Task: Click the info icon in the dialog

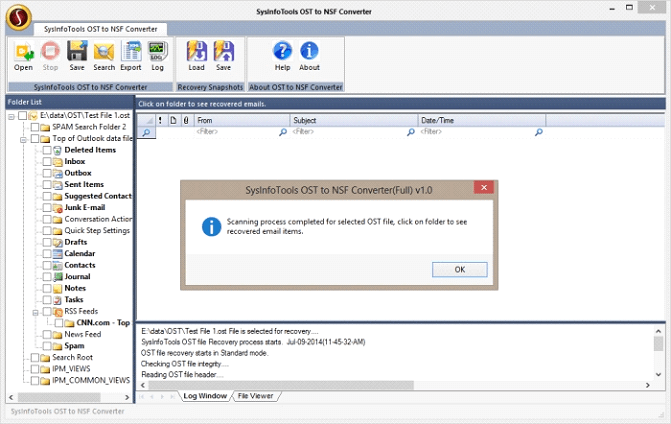Action: click(x=211, y=227)
